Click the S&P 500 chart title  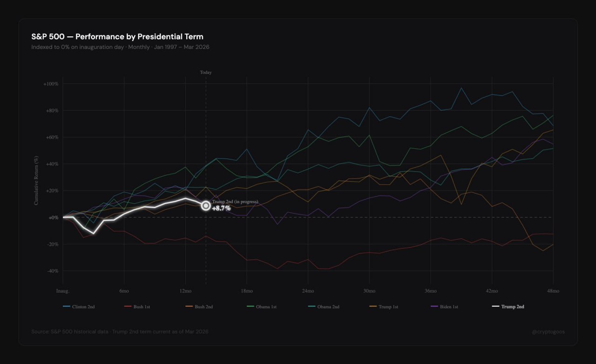pos(117,37)
